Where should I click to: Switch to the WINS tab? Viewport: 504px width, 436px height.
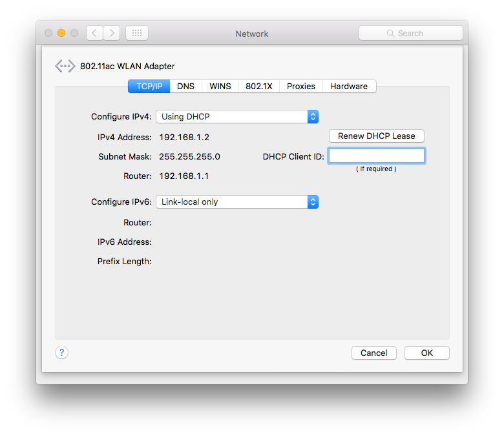[220, 87]
